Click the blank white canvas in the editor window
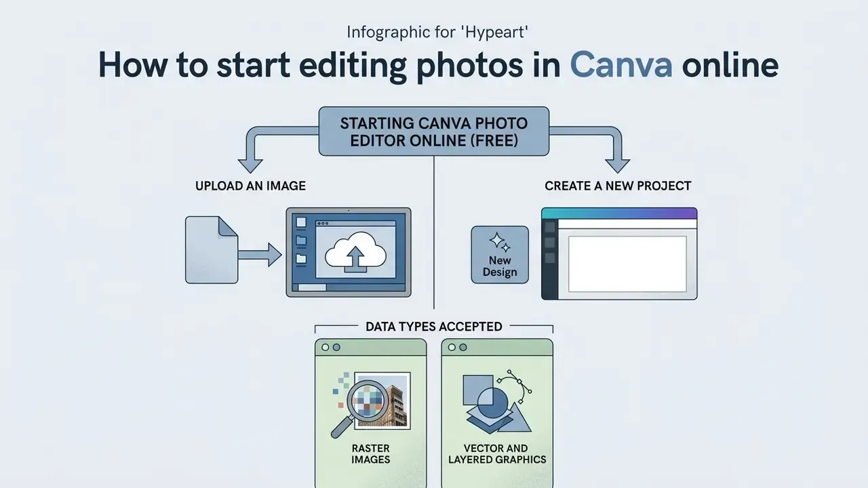Image resolution: width=868 pixels, height=488 pixels. (627, 264)
